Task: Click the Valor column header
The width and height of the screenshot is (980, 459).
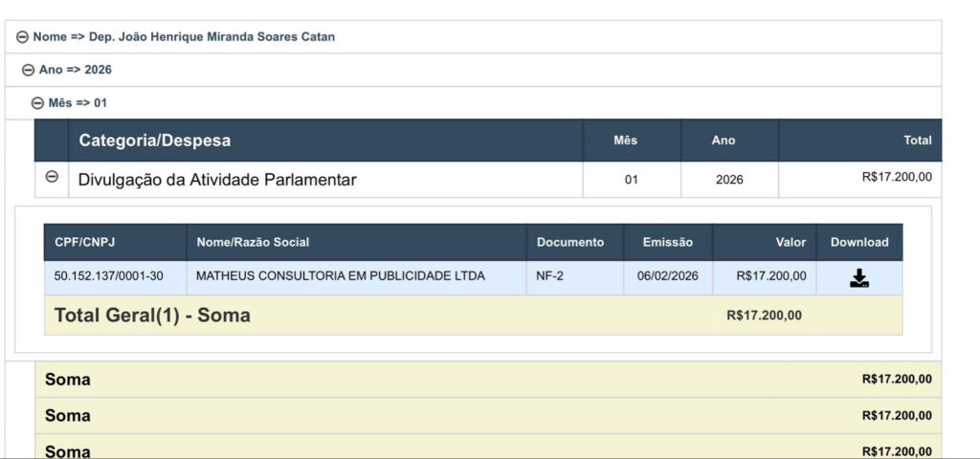Action: point(791,242)
